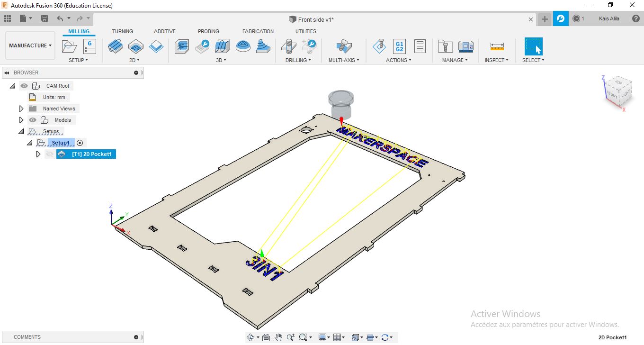Open the 3D dropdown menu
Viewport: 644px width, 345px height.
point(221,60)
